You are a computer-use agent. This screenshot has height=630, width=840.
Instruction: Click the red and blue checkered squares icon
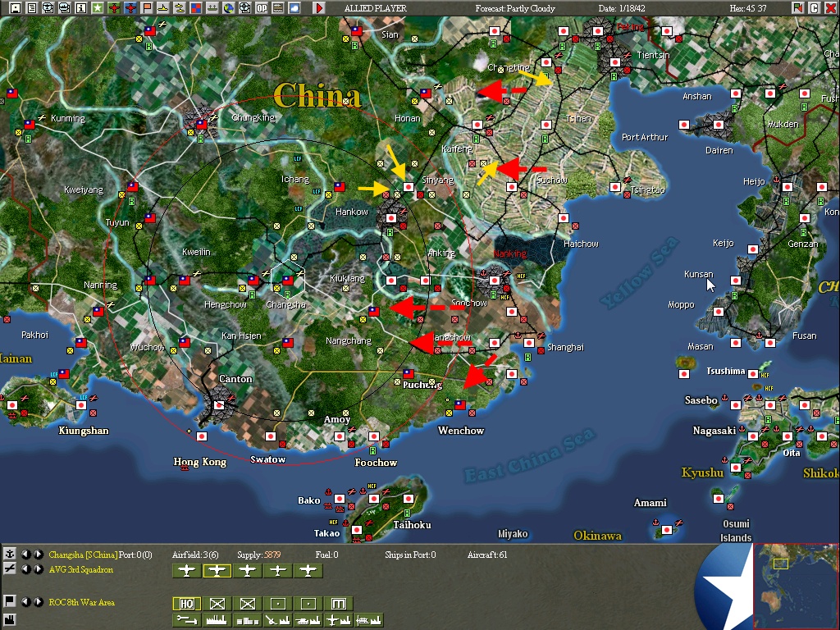pos(195,7)
